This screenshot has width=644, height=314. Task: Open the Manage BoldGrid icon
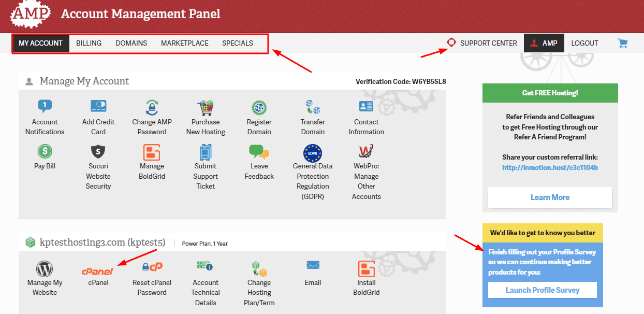click(152, 151)
